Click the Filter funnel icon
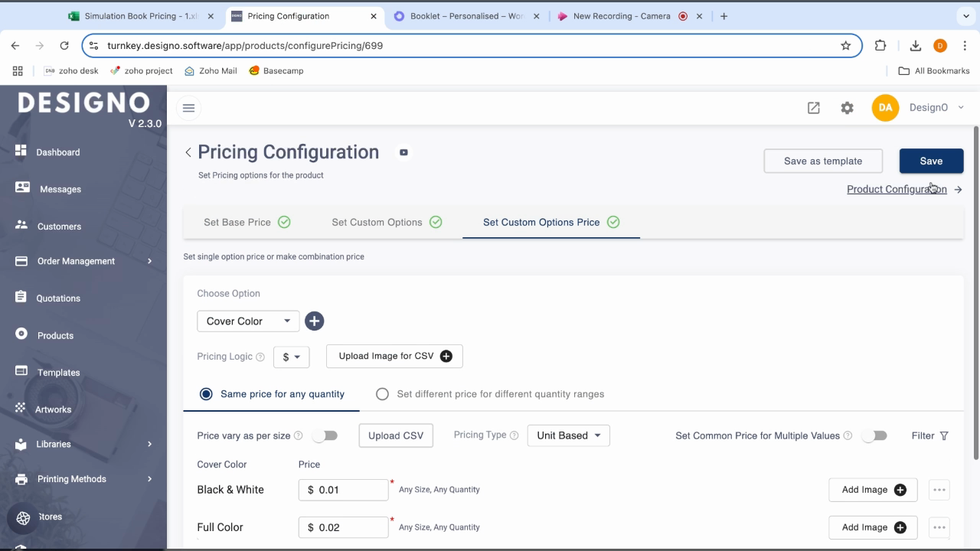The height and width of the screenshot is (551, 980). coord(944,435)
